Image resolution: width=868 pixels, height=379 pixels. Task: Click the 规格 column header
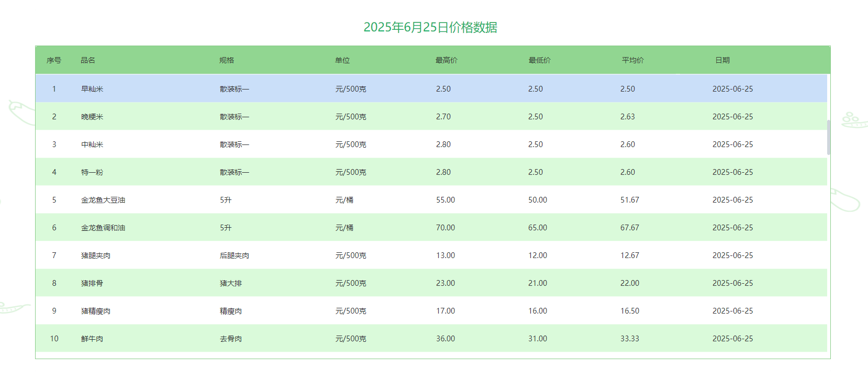[227, 60]
